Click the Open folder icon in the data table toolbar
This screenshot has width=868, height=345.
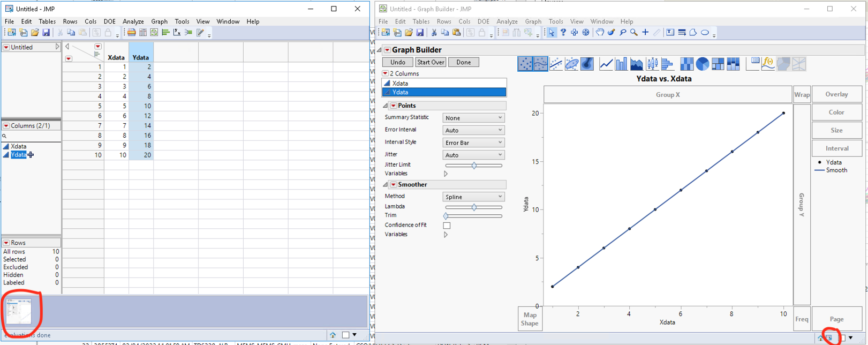pos(35,33)
